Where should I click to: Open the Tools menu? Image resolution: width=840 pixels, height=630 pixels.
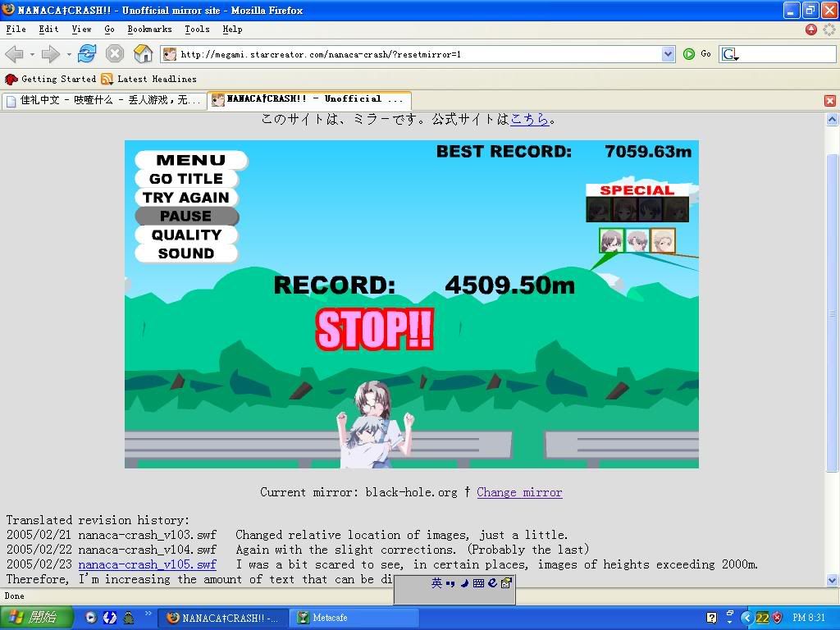pyautogui.click(x=197, y=29)
